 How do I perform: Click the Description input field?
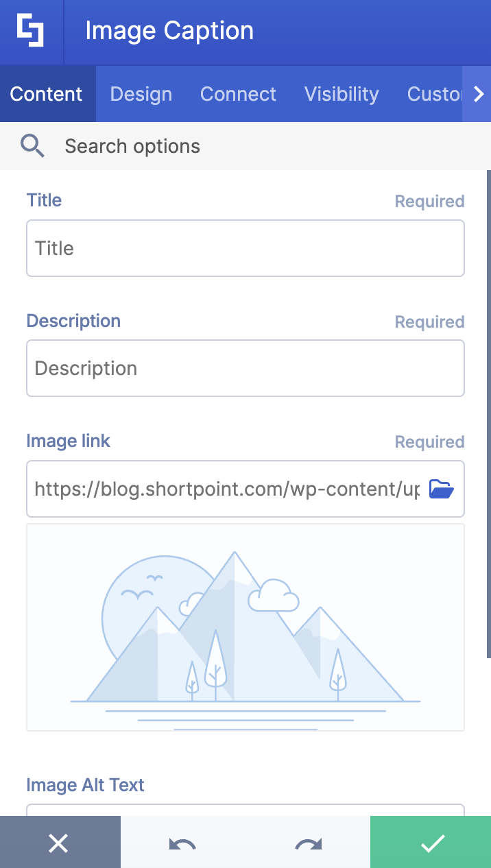click(245, 368)
